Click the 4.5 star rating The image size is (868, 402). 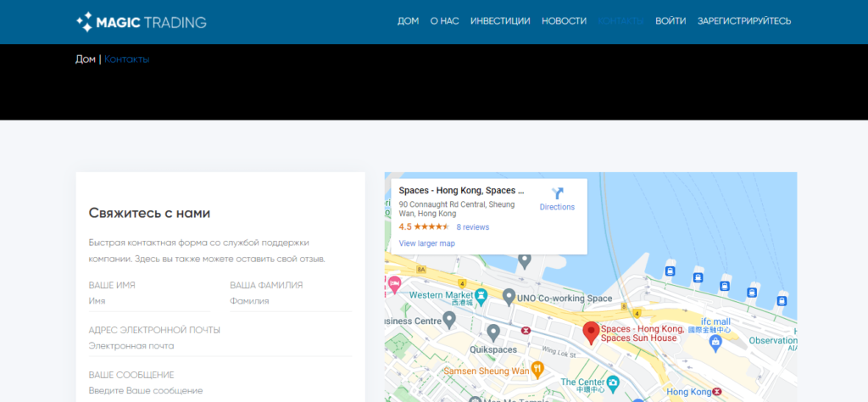(x=424, y=227)
